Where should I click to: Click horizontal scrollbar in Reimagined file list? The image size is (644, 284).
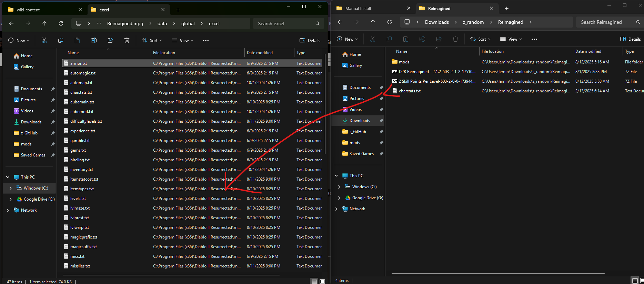pyautogui.click(x=498, y=274)
